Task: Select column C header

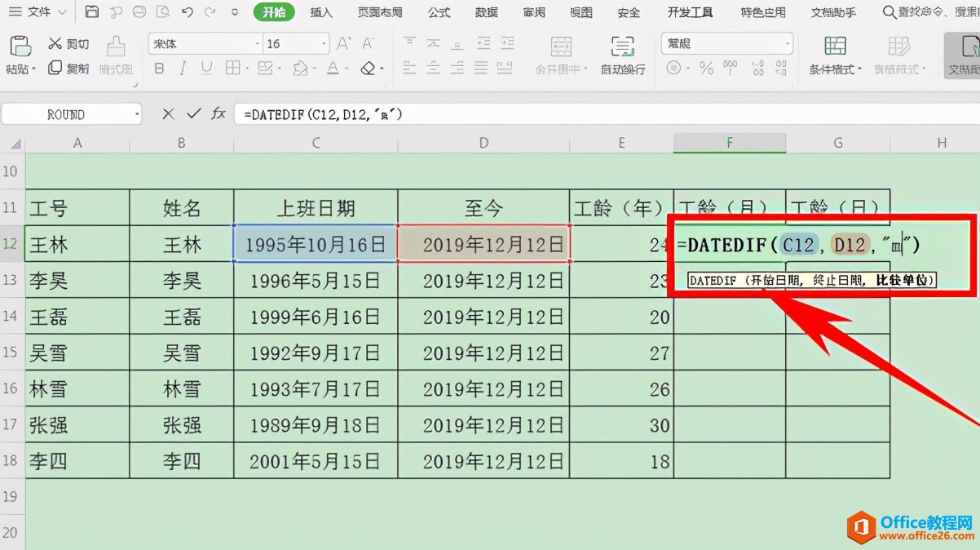Action: point(316,144)
